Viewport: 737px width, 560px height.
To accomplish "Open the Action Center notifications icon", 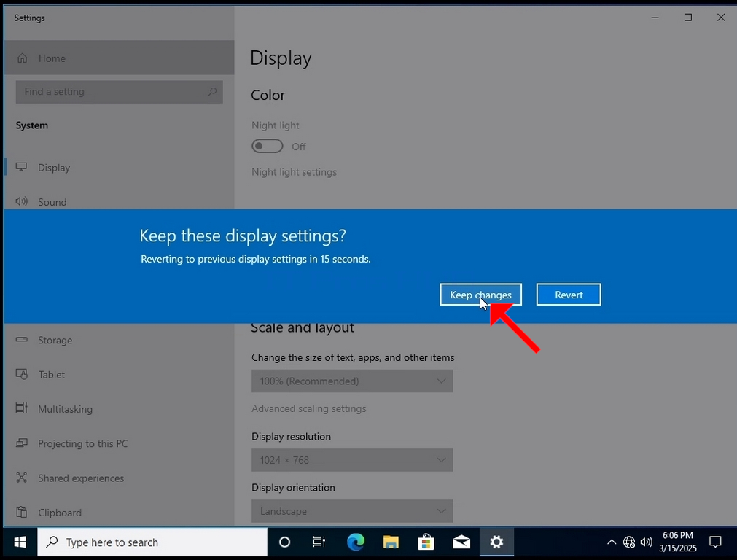I will (x=715, y=542).
